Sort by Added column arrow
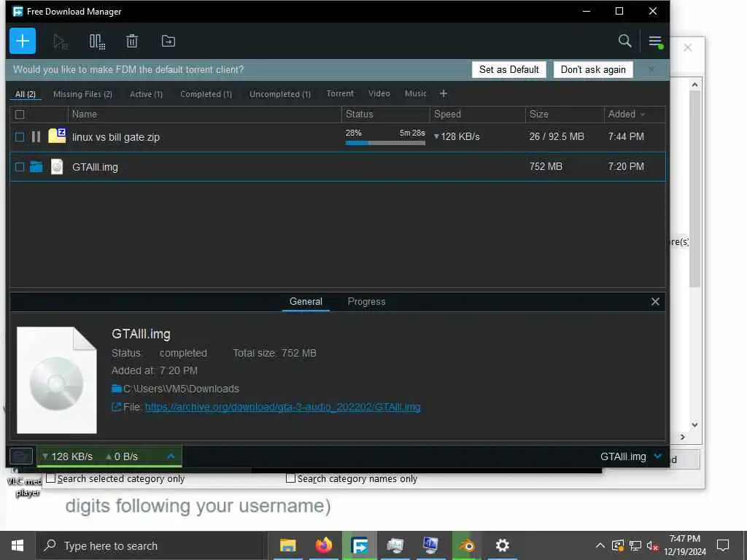This screenshot has height=560, width=747. 643,114
